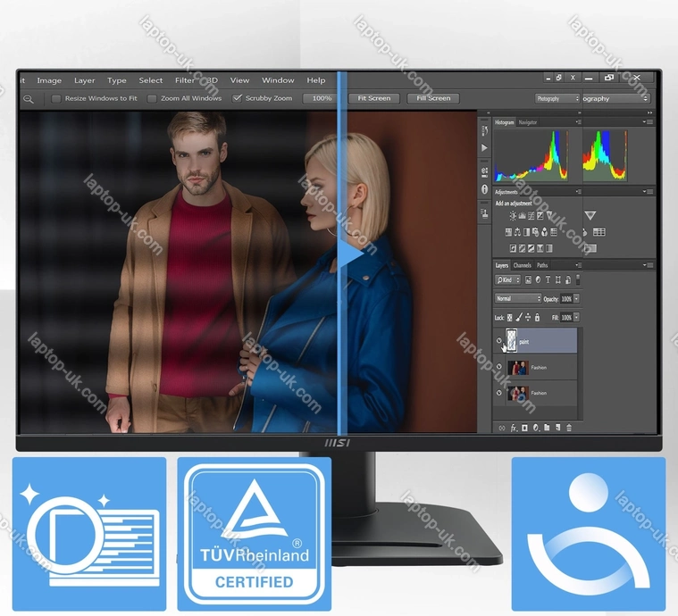Viewport: 678px width, 616px height.
Task: Check the Zoom All Windows option
Action: point(152,99)
